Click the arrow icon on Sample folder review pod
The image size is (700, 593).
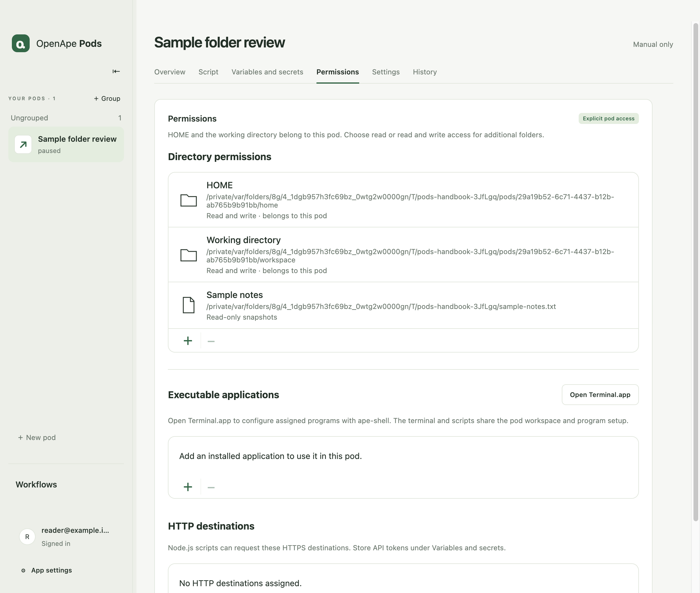(23, 145)
